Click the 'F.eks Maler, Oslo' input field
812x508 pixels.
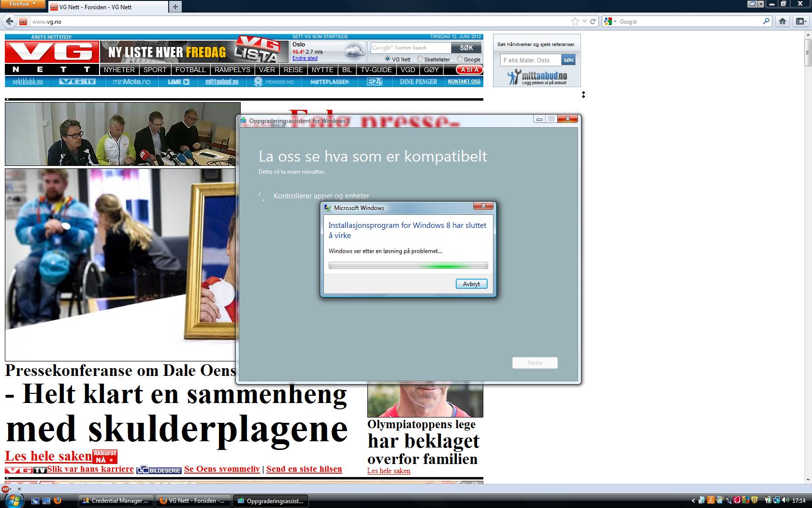(x=530, y=60)
